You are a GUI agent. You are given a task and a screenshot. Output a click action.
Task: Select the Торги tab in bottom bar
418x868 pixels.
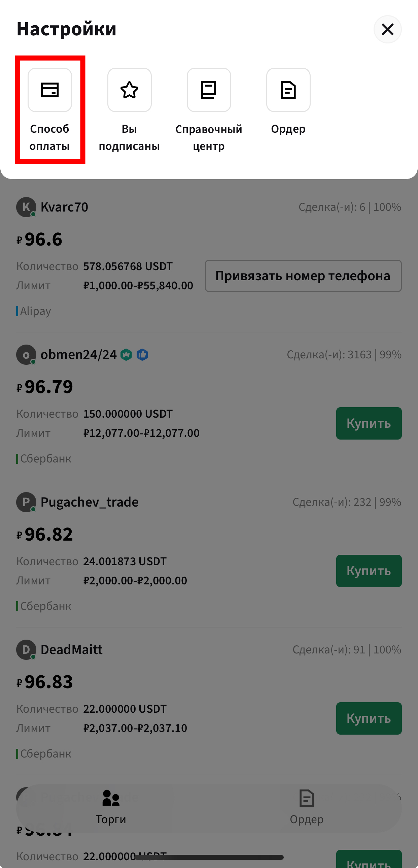111,807
